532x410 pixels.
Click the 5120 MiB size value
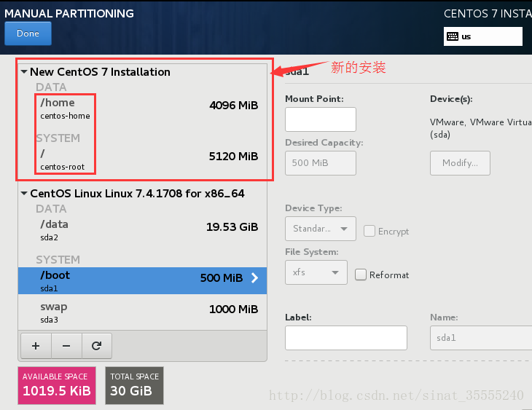[x=233, y=157]
